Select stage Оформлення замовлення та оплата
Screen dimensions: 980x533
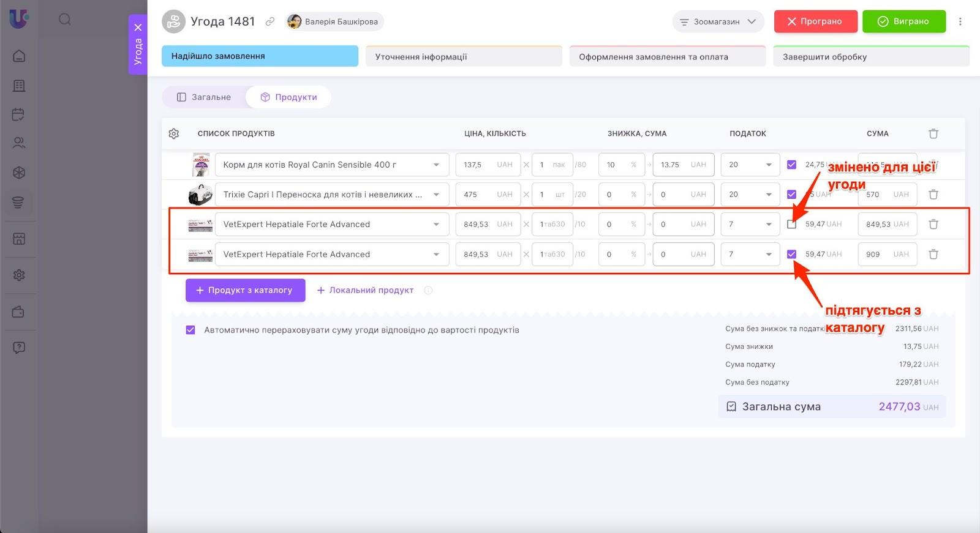[x=668, y=56]
